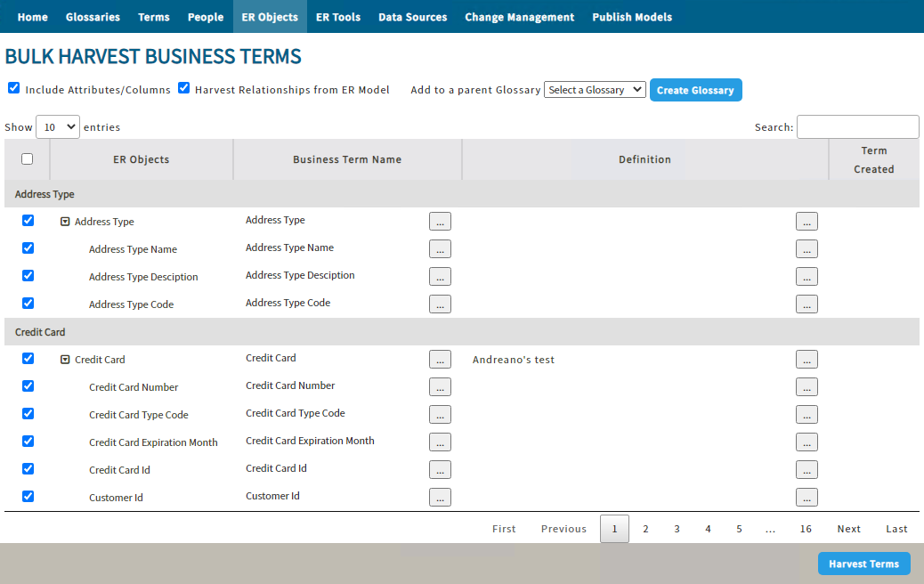This screenshot has width=924, height=584.
Task: Click the Harvest Terms button
Action: pos(863,564)
